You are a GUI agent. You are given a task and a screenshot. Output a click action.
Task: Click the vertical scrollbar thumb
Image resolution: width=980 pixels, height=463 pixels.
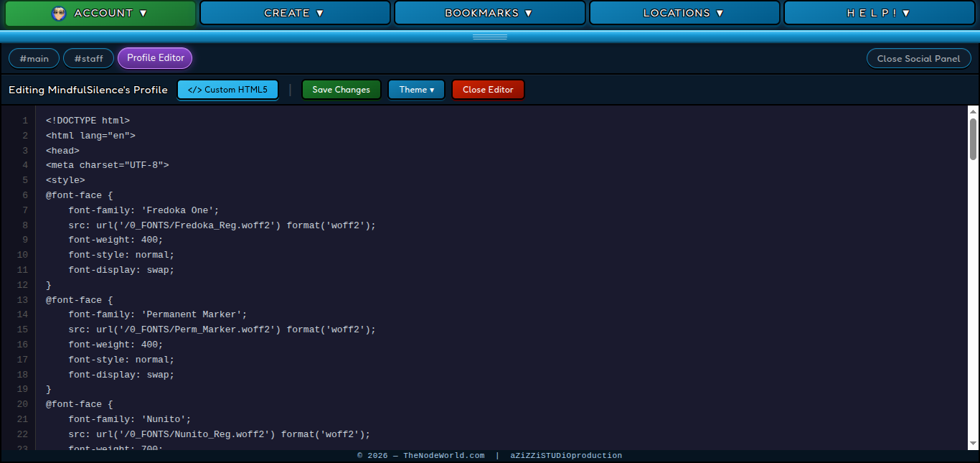(973, 139)
